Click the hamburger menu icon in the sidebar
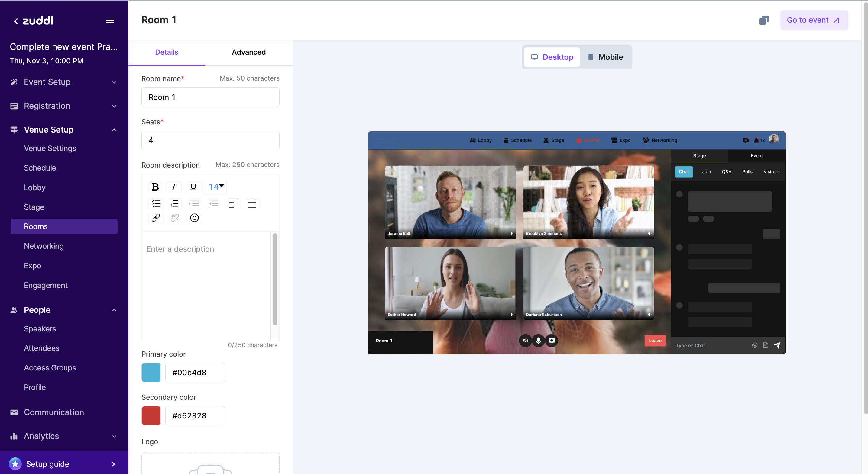The width and height of the screenshot is (868, 474). [x=110, y=20]
